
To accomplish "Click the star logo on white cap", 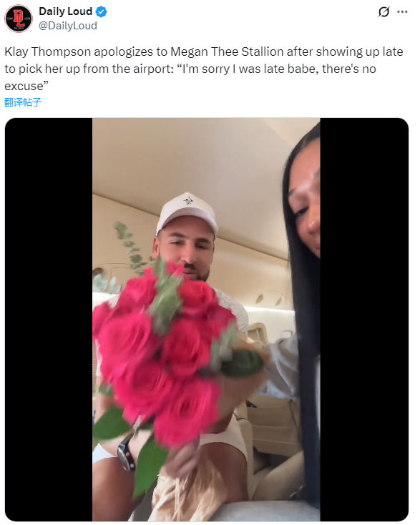I will [x=187, y=201].
